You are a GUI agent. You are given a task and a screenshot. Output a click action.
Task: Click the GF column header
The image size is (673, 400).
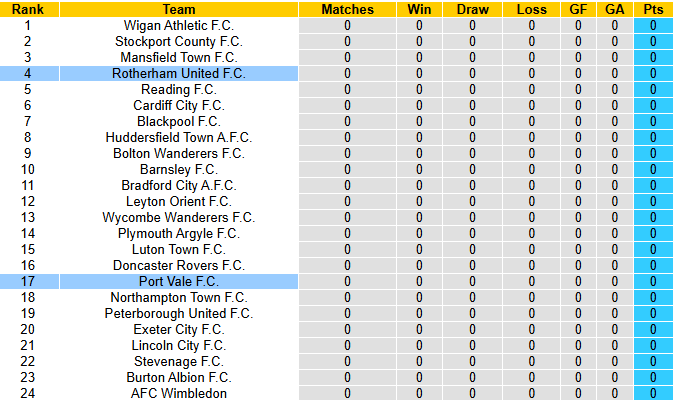pyautogui.click(x=578, y=9)
